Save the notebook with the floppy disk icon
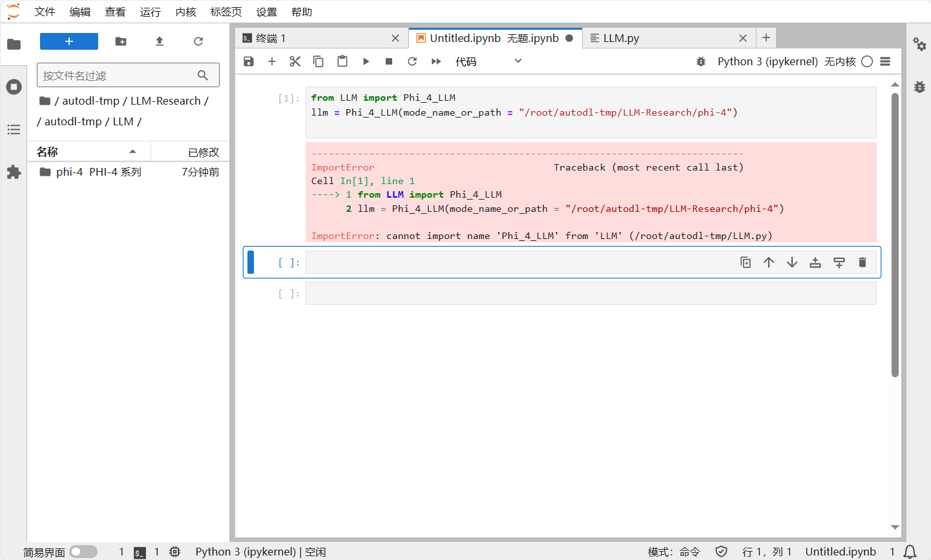Screen dimensions: 931x560 click(249, 61)
